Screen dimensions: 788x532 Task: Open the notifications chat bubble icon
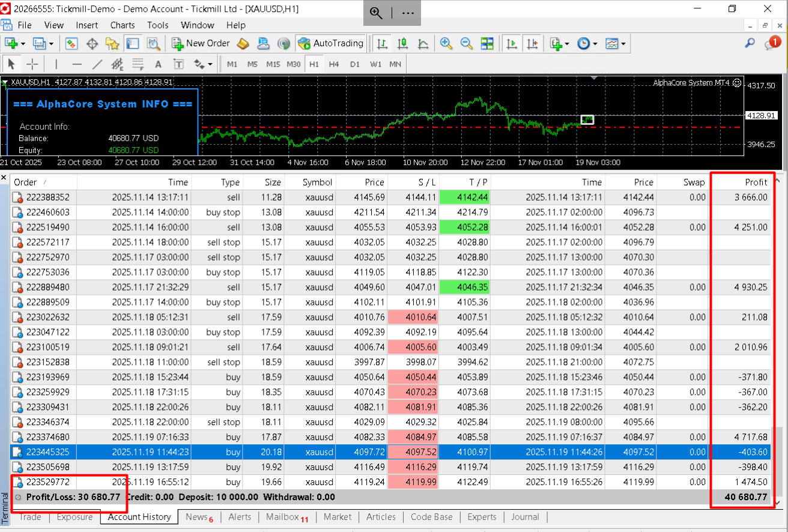coord(772,43)
